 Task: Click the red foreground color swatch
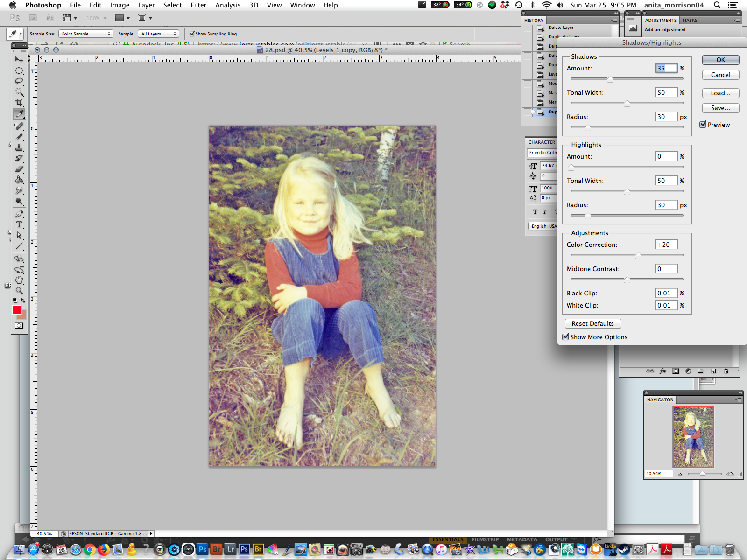pyautogui.click(x=16, y=309)
